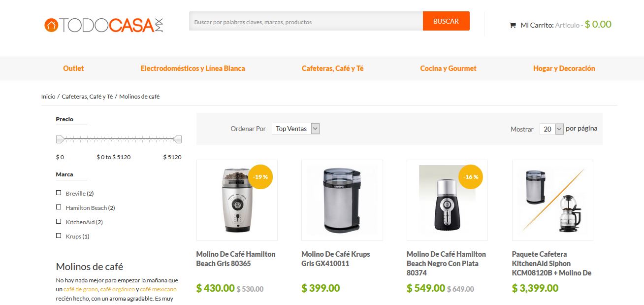Click the product search text field
644x305 pixels.
(306, 22)
